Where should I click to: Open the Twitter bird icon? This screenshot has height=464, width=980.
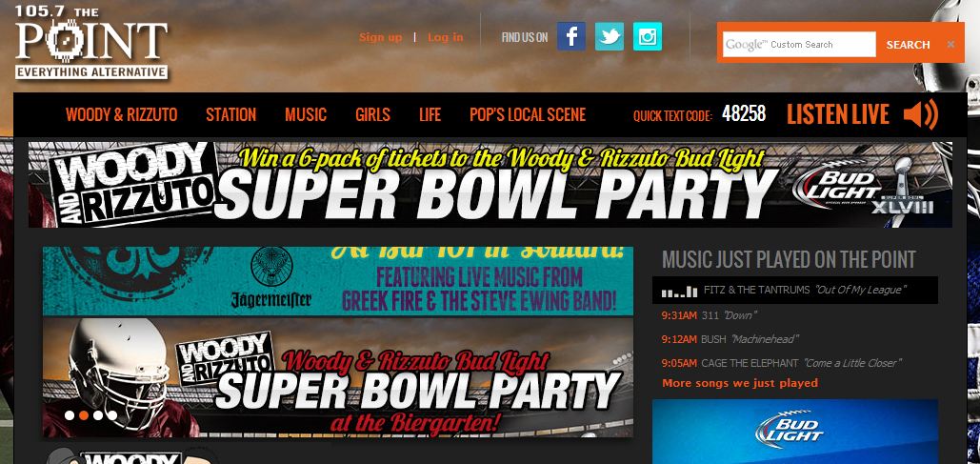(609, 36)
